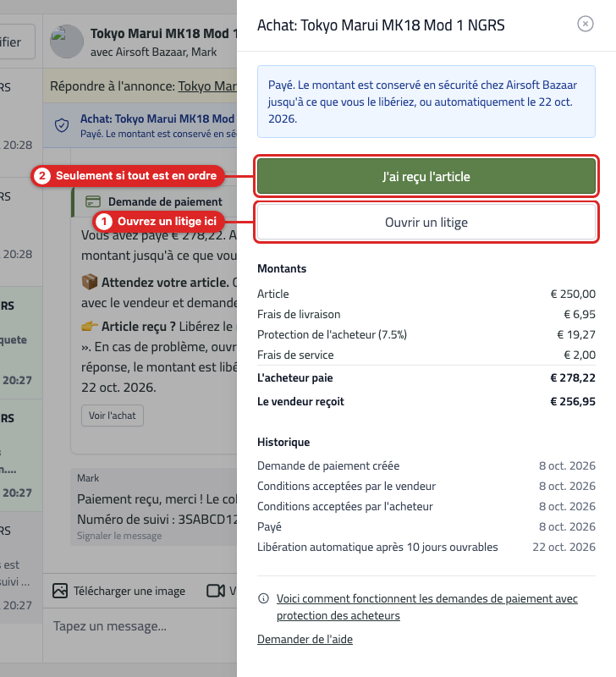Image resolution: width=616 pixels, height=677 pixels.
Task: Click the Frais de livraison value € 6,95
Action: pos(580,314)
